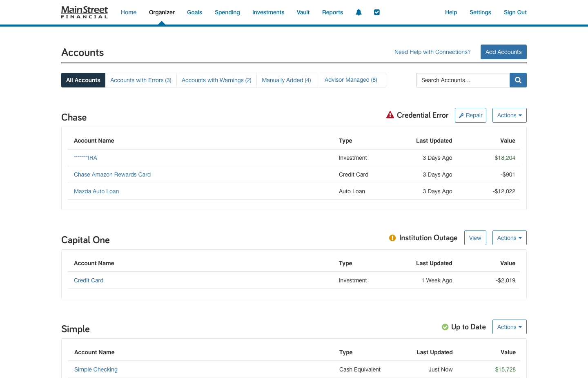Expand Actions menu for Simple
588x378 pixels.
pyautogui.click(x=509, y=327)
